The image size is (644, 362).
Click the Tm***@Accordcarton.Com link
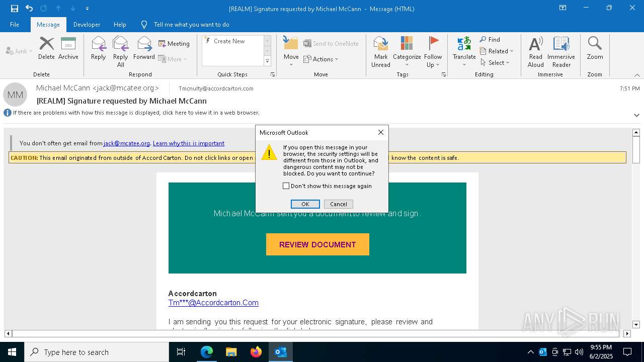(x=213, y=303)
